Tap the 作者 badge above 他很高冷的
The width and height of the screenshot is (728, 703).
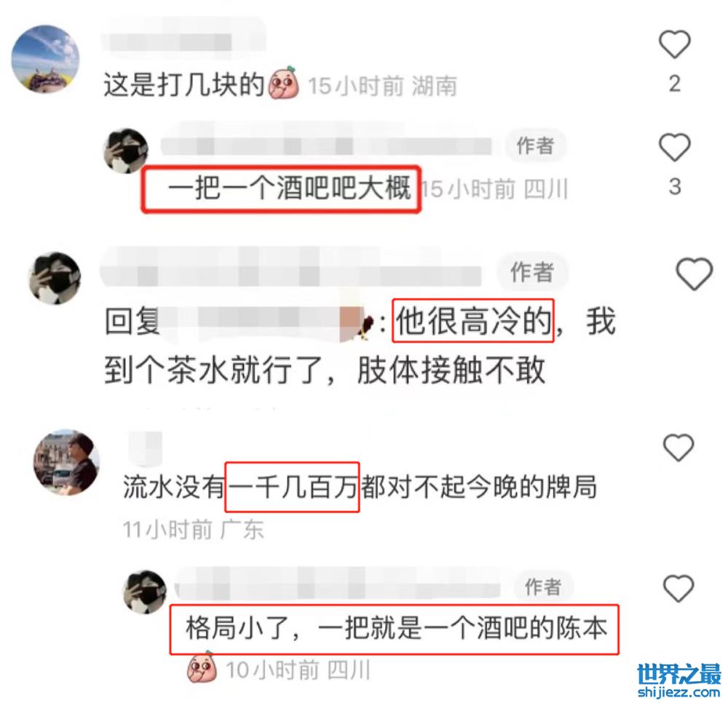tap(532, 271)
